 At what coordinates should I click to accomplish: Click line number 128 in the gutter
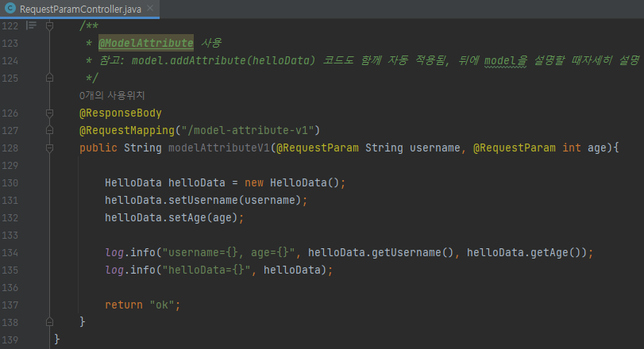10,148
